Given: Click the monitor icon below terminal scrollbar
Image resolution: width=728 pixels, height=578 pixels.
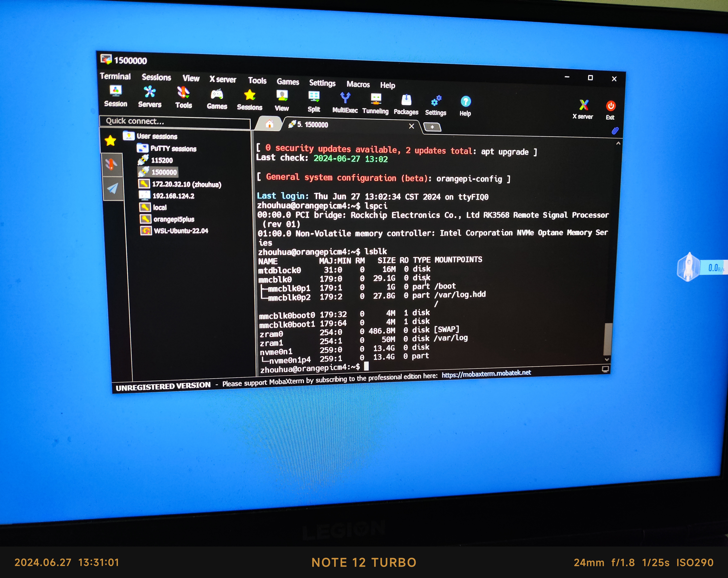Looking at the screenshot, I should (605, 369).
